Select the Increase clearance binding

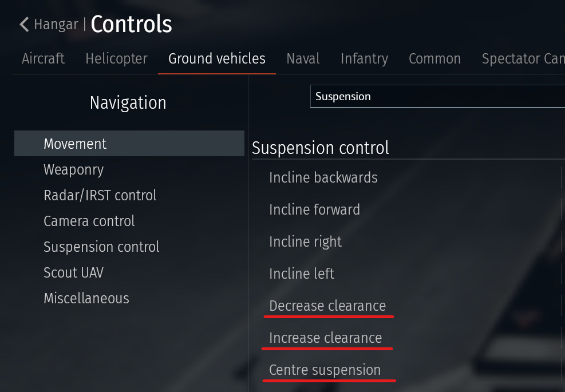point(325,338)
